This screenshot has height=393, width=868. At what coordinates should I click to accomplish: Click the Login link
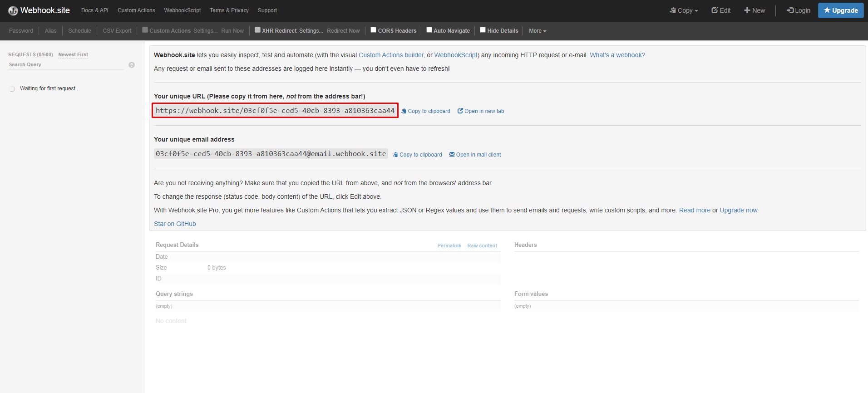(x=799, y=10)
